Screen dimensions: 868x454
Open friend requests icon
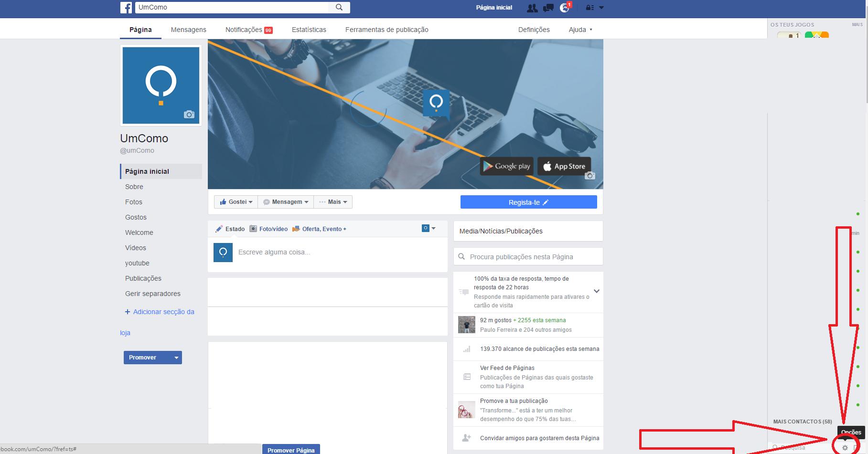pos(532,8)
